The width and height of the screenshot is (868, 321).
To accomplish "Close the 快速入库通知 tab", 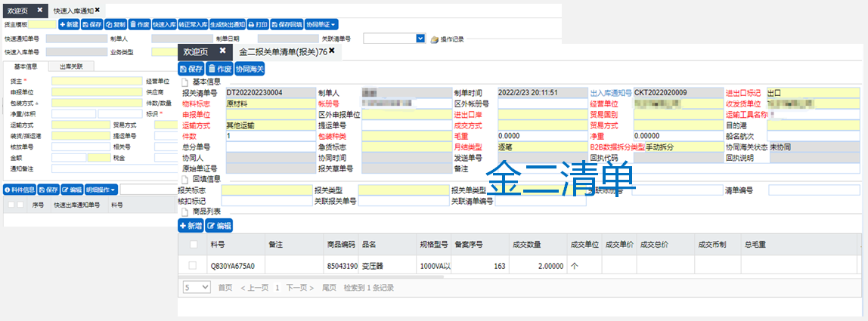I will click(x=98, y=10).
